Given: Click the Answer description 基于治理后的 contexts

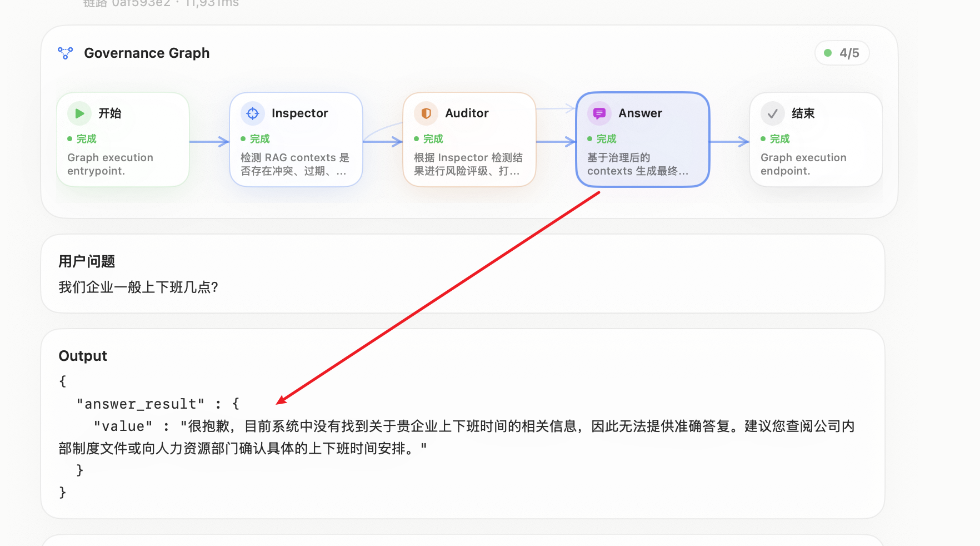Looking at the screenshot, I should coord(638,164).
